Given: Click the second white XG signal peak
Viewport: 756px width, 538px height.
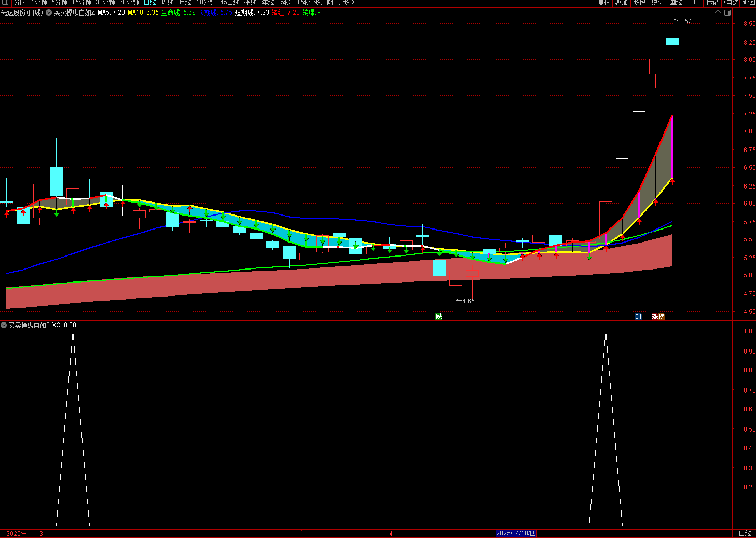Looking at the screenshot, I should click(x=606, y=332).
